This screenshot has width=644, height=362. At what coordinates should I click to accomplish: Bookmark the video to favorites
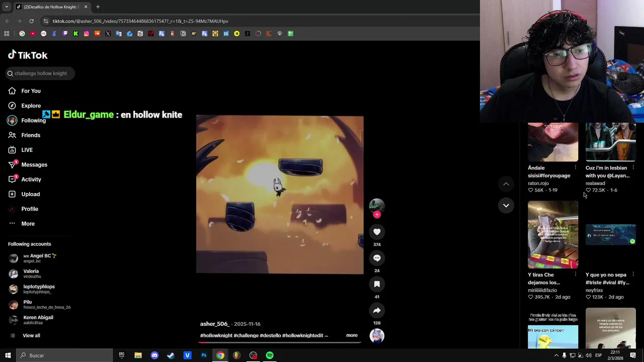click(x=377, y=284)
